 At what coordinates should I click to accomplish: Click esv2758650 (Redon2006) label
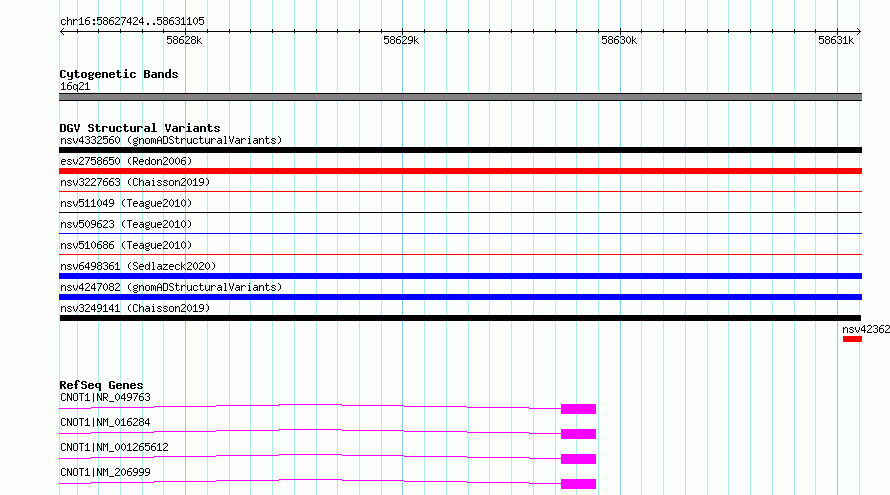[x=126, y=161]
